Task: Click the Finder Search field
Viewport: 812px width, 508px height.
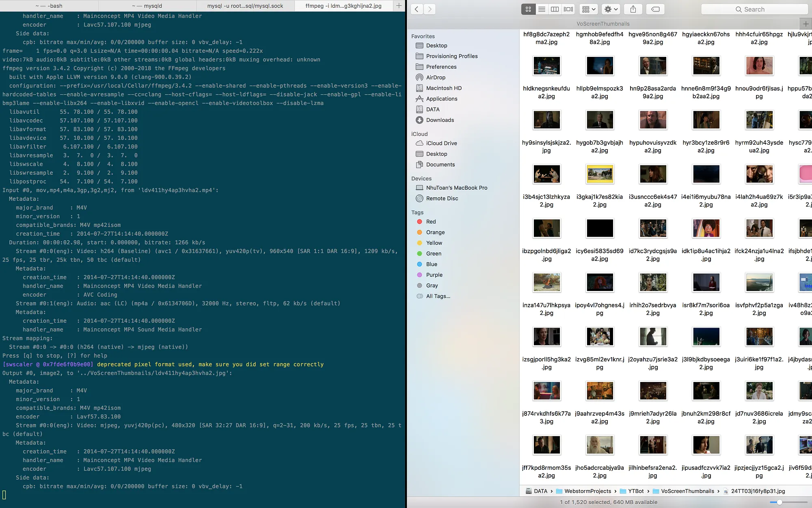Action: (x=754, y=9)
